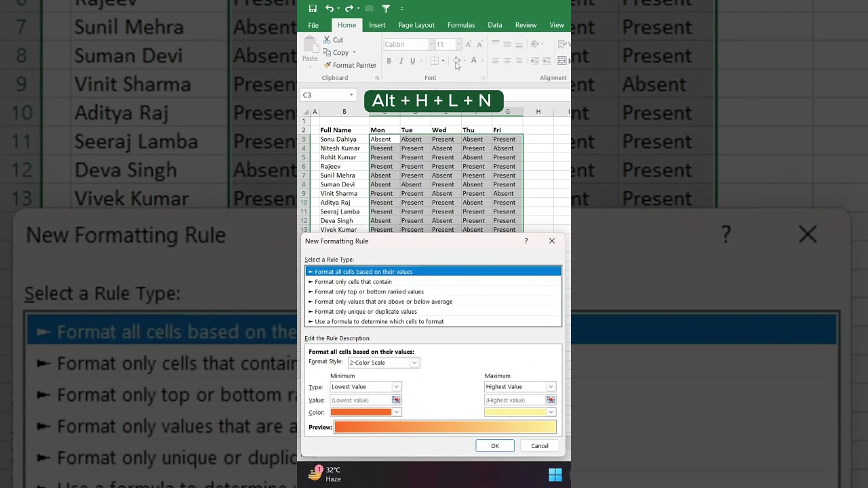
Task: Select the Format Painter tool
Action: click(351, 65)
